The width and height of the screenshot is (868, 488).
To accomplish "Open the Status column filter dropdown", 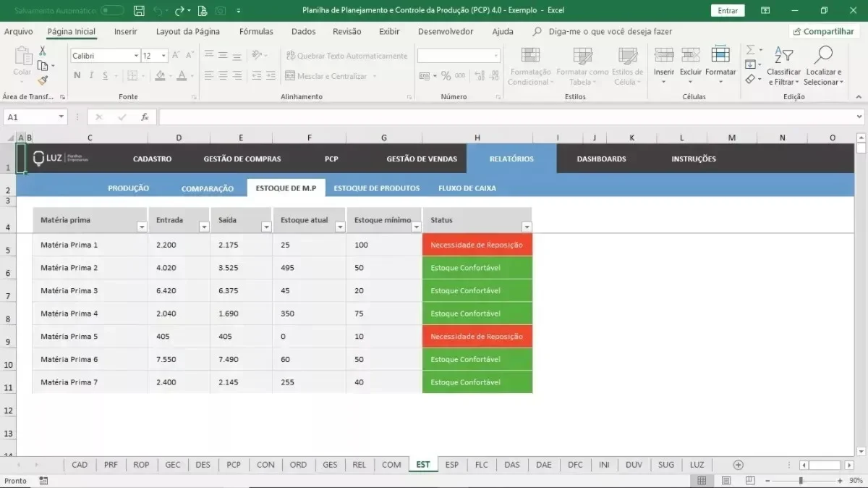I will 527,227.
